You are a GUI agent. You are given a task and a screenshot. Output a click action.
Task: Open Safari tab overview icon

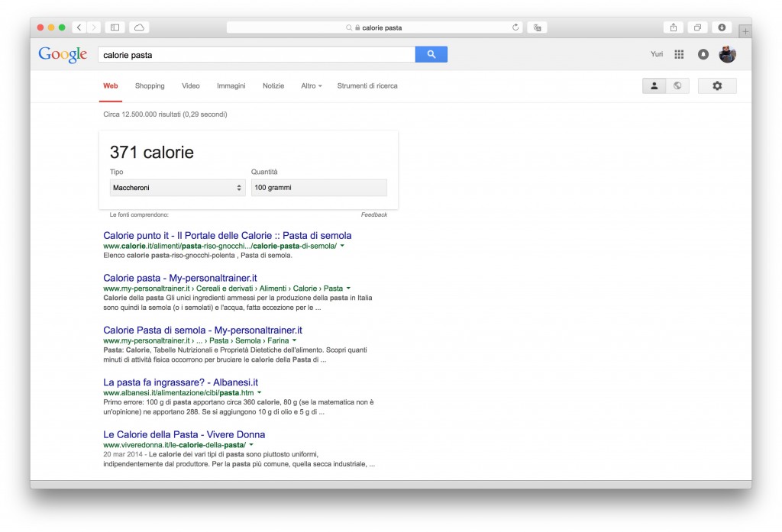coord(697,26)
